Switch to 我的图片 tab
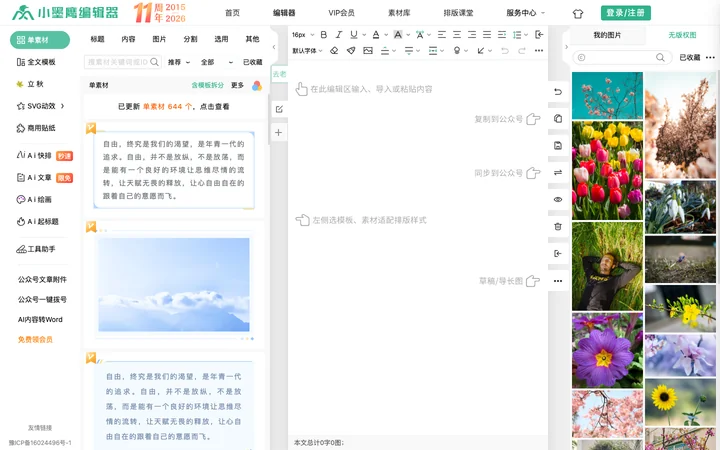Screen dimensions: 720x450 (607, 35)
